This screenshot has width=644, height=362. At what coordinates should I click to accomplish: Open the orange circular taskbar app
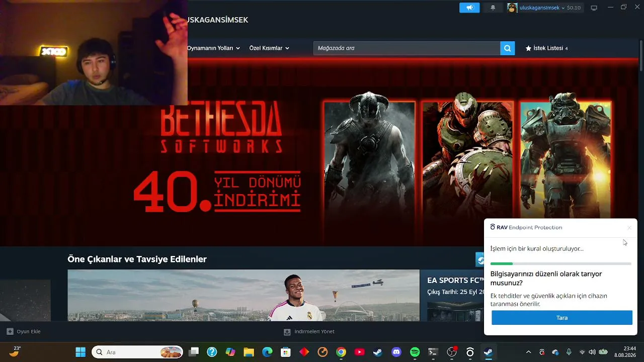click(323, 352)
